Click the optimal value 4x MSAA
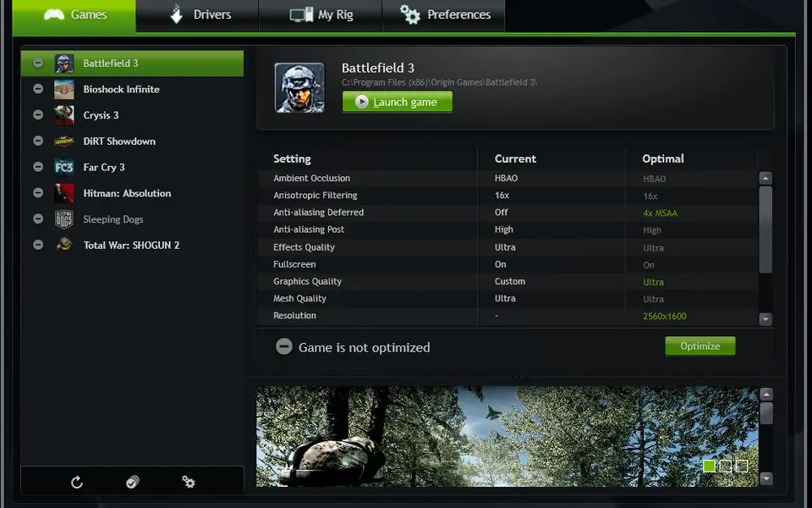Viewport: 812px width, 508px height. pyautogui.click(x=661, y=213)
